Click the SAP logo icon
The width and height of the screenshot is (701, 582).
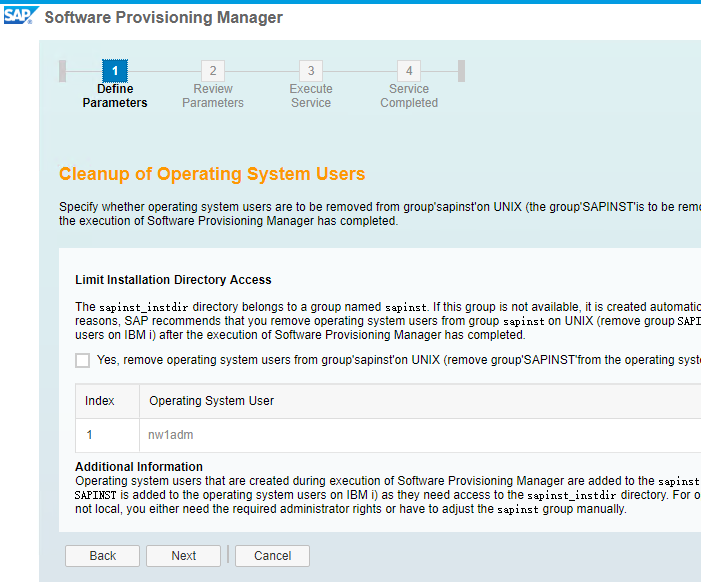click(x=21, y=16)
